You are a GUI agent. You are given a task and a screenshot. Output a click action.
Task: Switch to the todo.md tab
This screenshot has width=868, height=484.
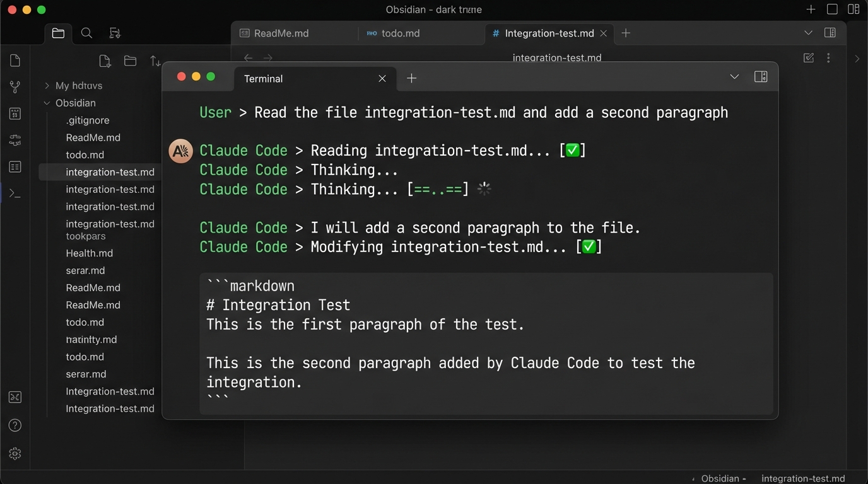[x=400, y=33]
